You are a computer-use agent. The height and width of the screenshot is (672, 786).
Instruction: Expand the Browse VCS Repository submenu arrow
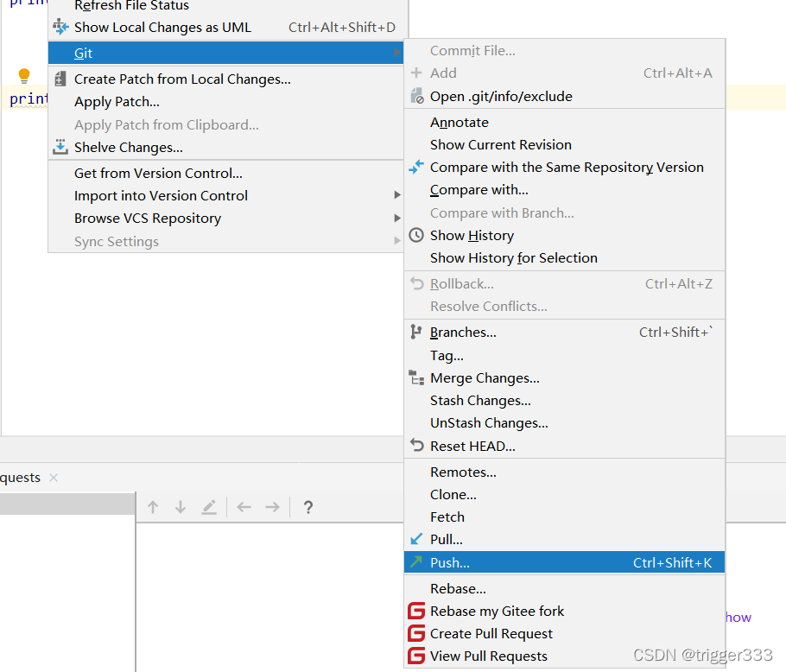click(x=397, y=218)
